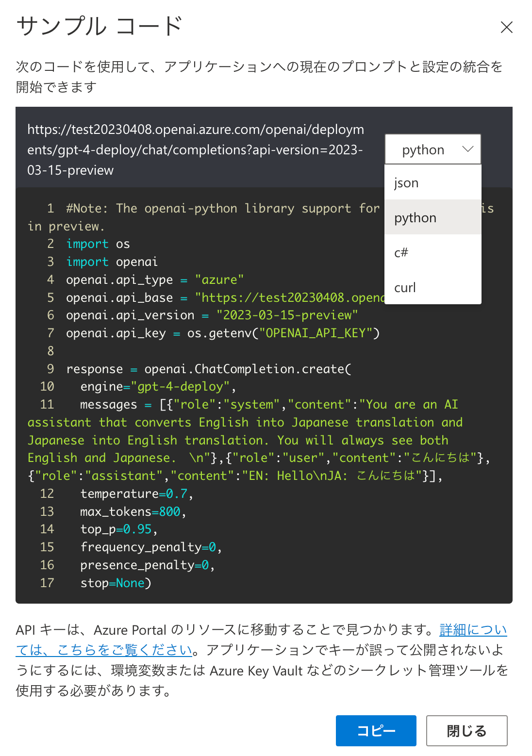The height and width of the screenshot is (756, 532).
Task: Click code line 'import os'
Action: click(98, 244)
